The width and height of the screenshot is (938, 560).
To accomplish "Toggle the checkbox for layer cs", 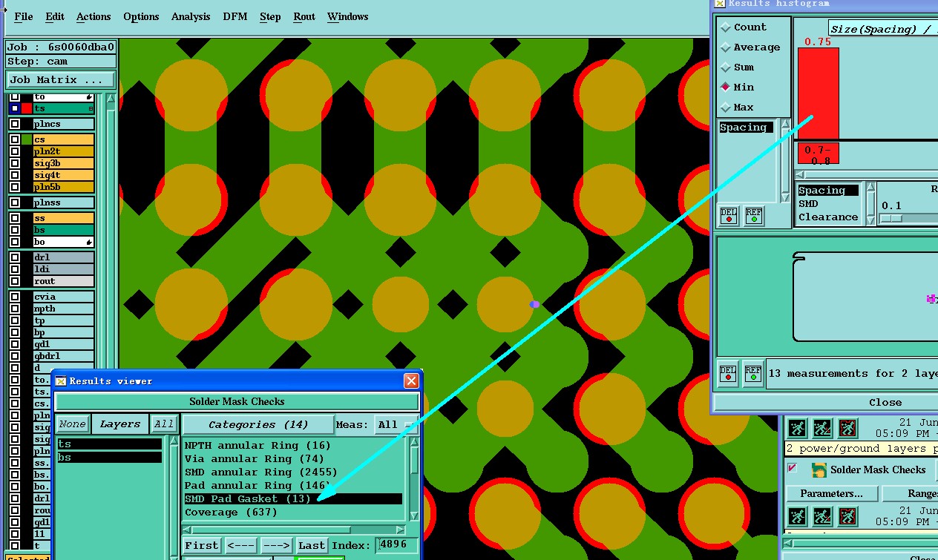I will pyautogui.click(x=15, y=139).
